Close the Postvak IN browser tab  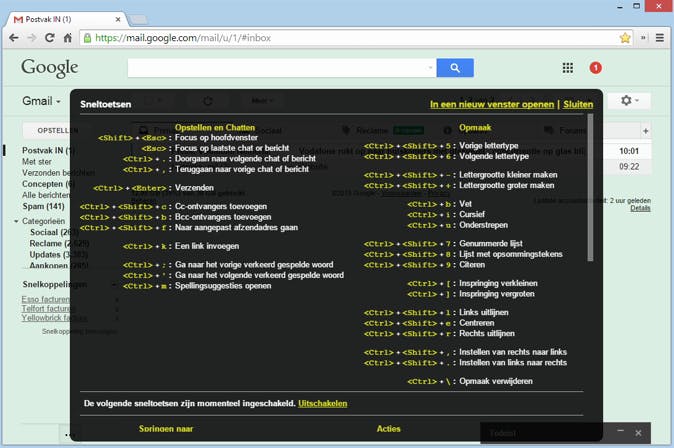pyautogui.click(x=118, y=19)
